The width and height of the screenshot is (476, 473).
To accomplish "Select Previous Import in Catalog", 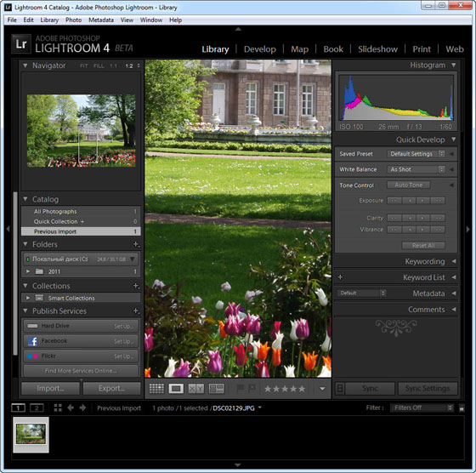I will [x=81, y=231].
